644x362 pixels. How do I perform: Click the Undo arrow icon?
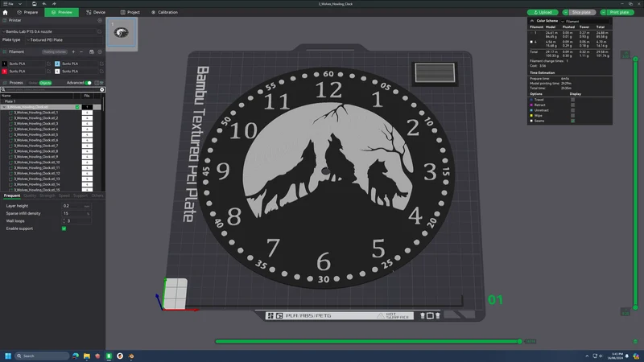[44, 4]
